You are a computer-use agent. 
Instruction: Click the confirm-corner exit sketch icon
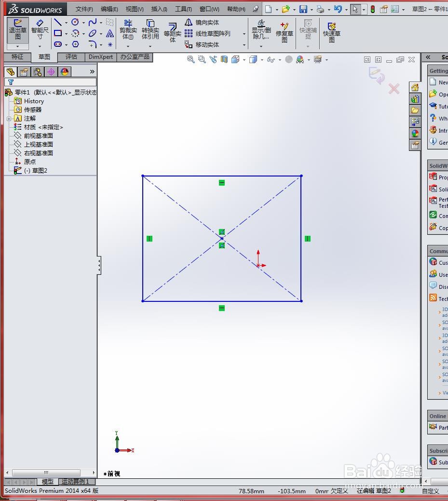click(x=376, y=76)
